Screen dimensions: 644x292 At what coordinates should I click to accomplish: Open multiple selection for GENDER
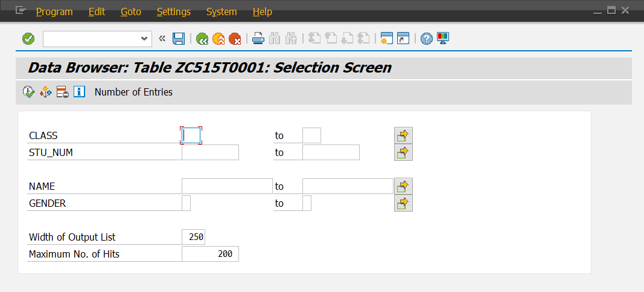coord(403,203)
